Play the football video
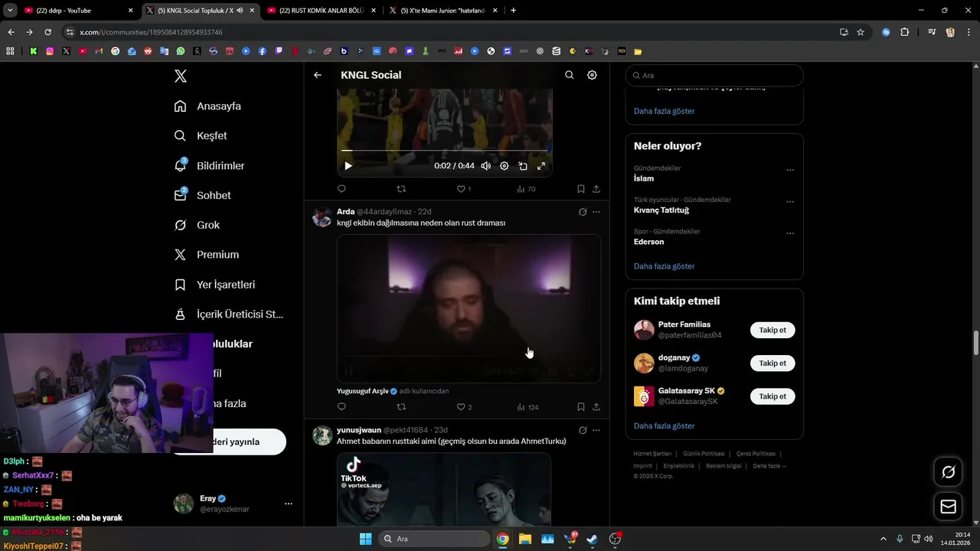Image resolution: width=980 pixels, height=551 pixels. click(x=348, y=165)
